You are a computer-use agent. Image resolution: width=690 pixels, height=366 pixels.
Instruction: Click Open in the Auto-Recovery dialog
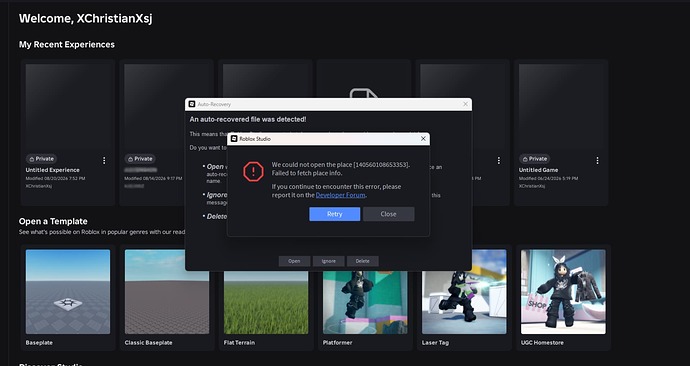click(294, 261)
